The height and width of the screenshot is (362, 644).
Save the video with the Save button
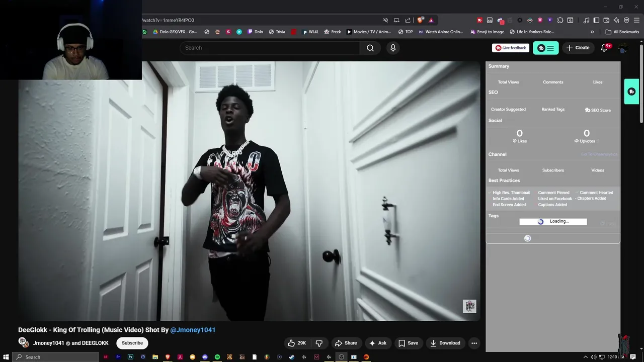pos(408,343)
